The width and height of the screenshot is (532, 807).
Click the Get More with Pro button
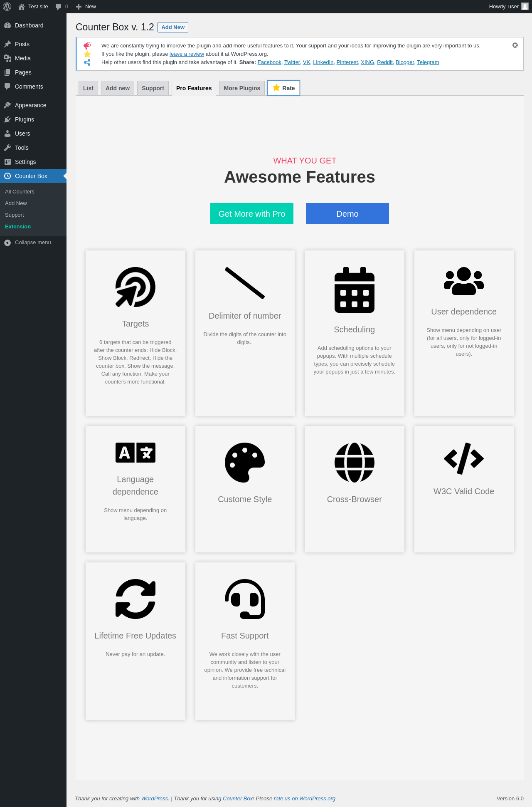point(252,213)
